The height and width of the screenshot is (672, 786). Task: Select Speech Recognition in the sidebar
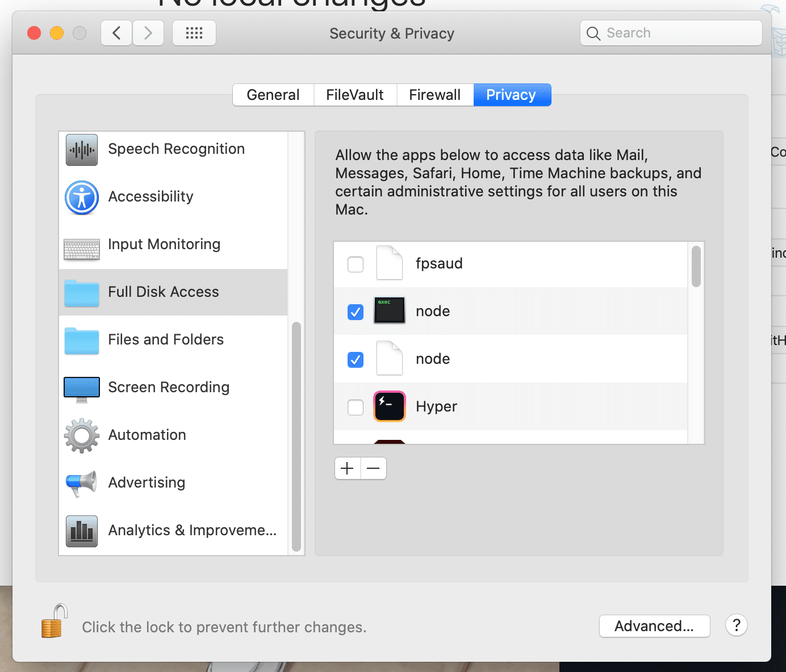[x=173, y=150]
